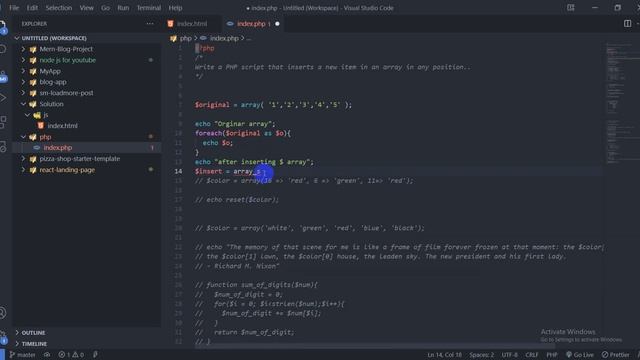Screen dimensions: 640x360
Task: Open Source Control view in activity bar
Action: 3,76
